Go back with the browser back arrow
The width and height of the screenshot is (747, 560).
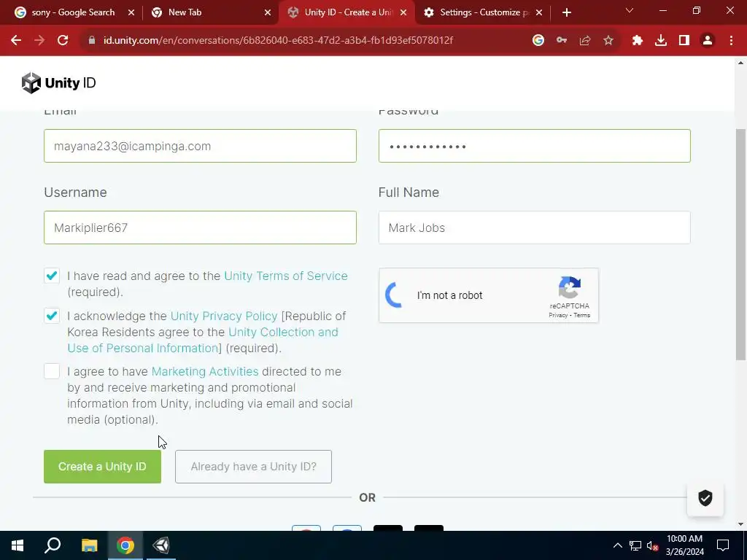pyautogui.click(x=16, y=41)
